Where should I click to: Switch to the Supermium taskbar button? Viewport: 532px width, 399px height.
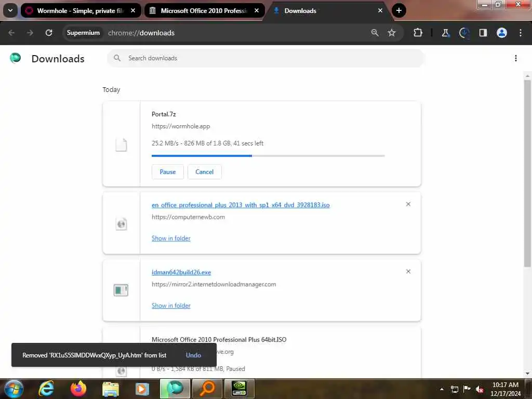pos(175,389)
